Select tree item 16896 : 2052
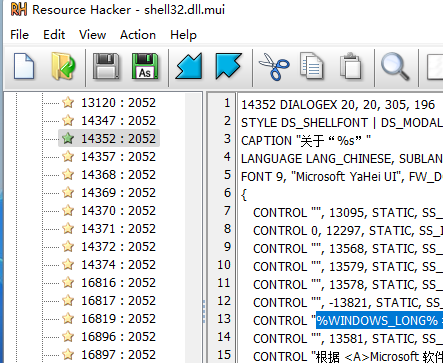 tap(118, 337)
